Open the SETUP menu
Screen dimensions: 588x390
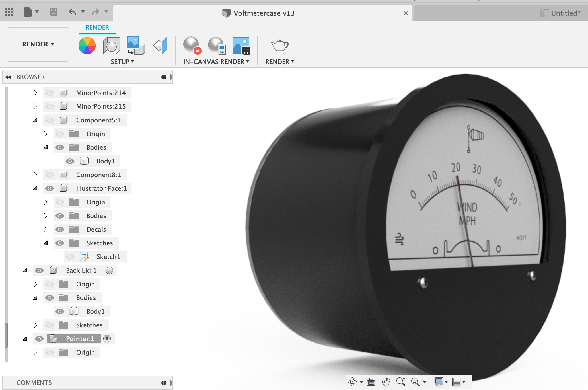tap(122, 62)
